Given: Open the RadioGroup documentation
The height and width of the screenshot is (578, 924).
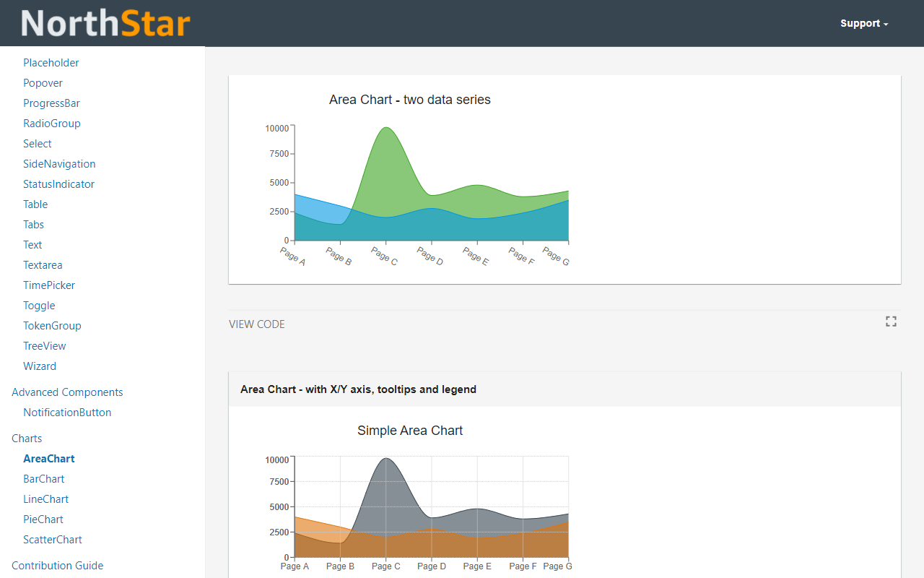Looking at the screenshot, I should tap(52, 123).
